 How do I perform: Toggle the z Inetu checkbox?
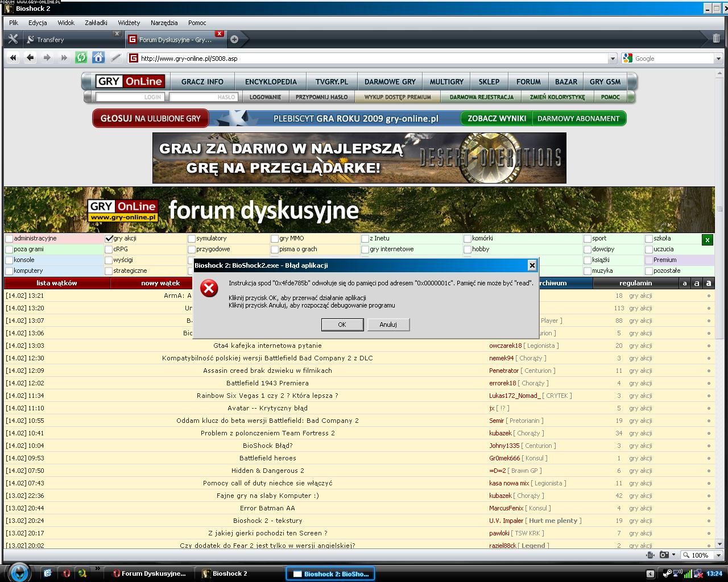point(365,239)
